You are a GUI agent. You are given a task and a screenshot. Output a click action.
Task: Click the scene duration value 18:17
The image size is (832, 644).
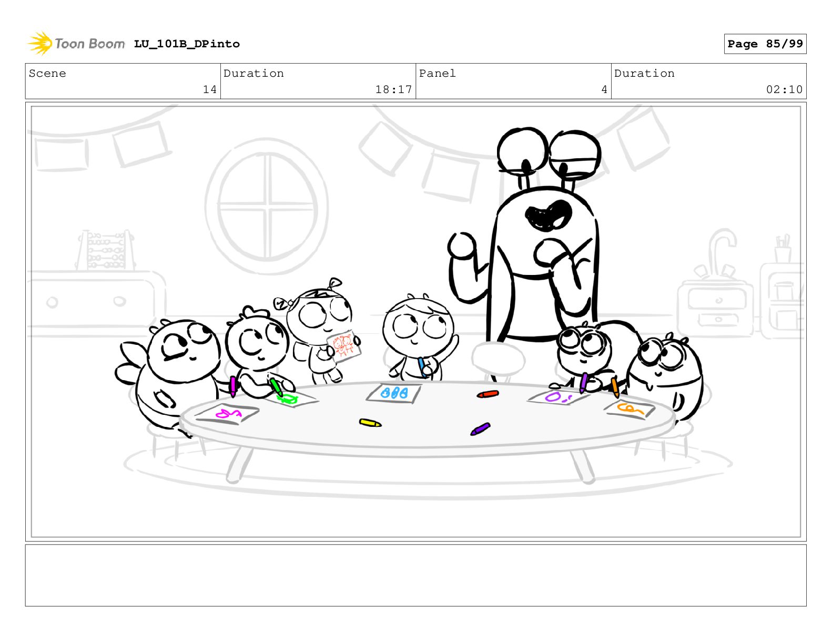tap(393, 89)
